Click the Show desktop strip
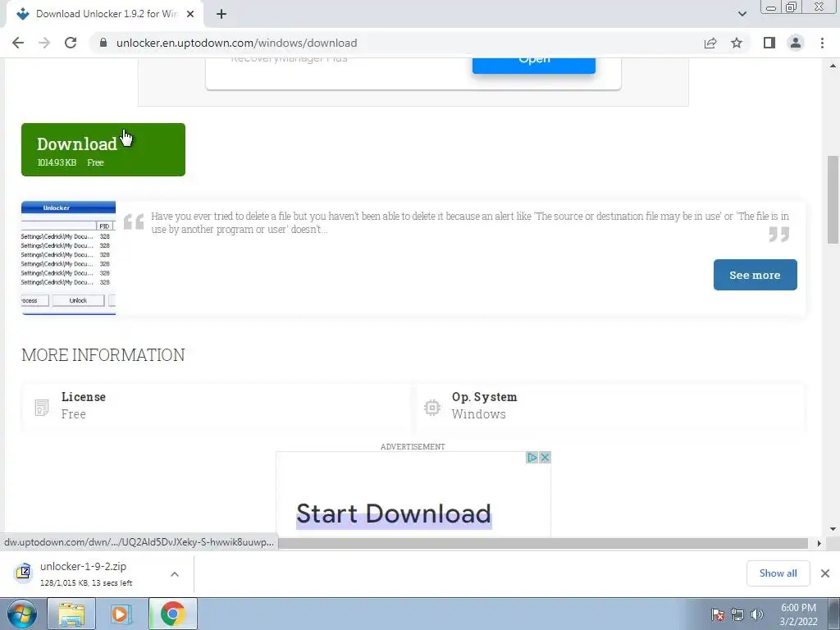 pos(834,614)
